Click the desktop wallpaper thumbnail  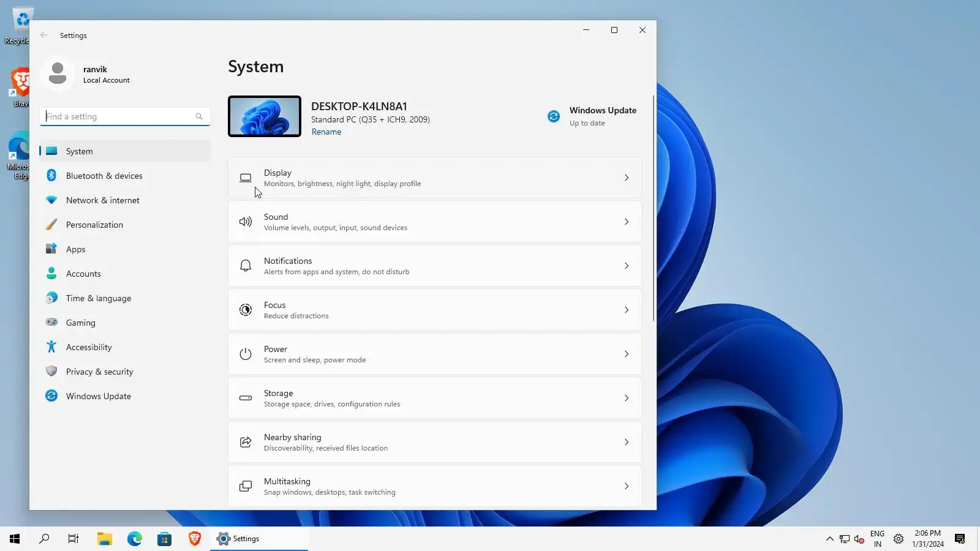[265, 116]
